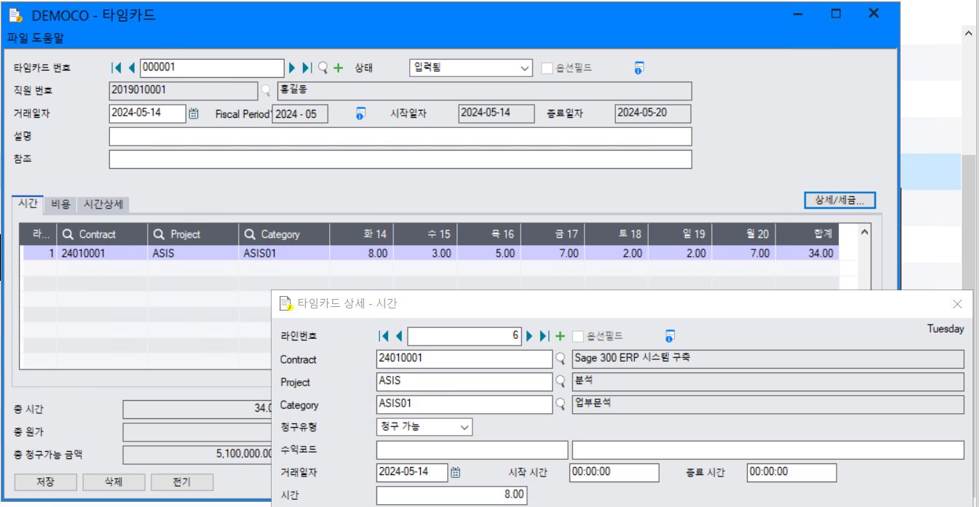Go to next line in detail window
The image size is (980, 507).
pyautogui.click(x=530, y=336)
